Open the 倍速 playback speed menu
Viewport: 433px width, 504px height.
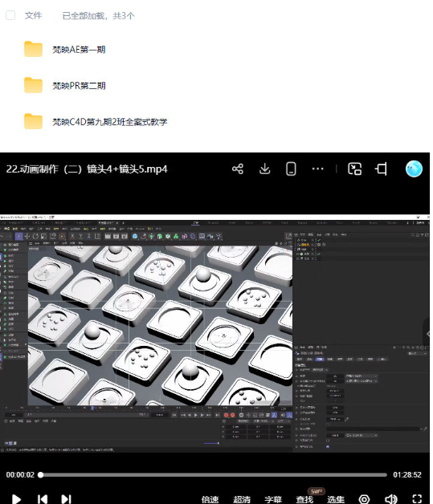[x=210, y=499]
